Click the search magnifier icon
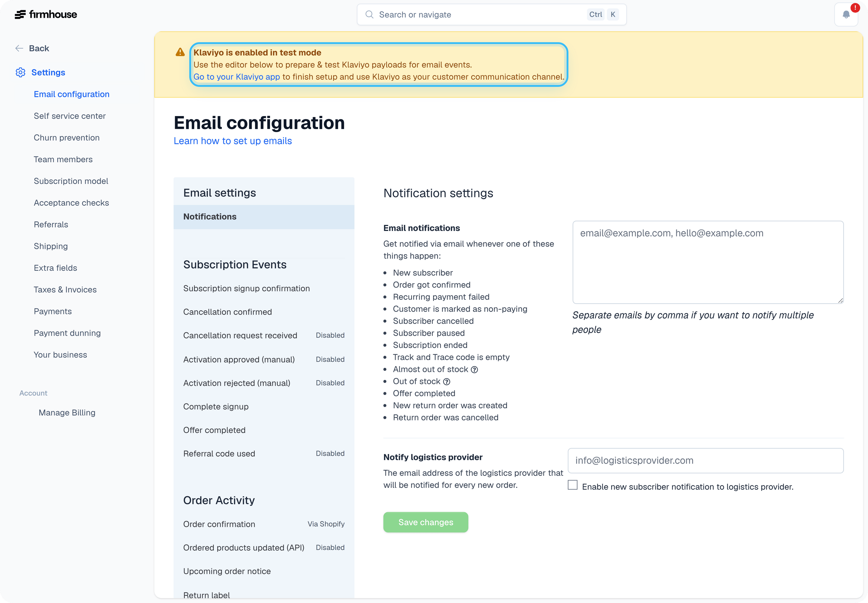The image size is (868, 603). (370, 14)
